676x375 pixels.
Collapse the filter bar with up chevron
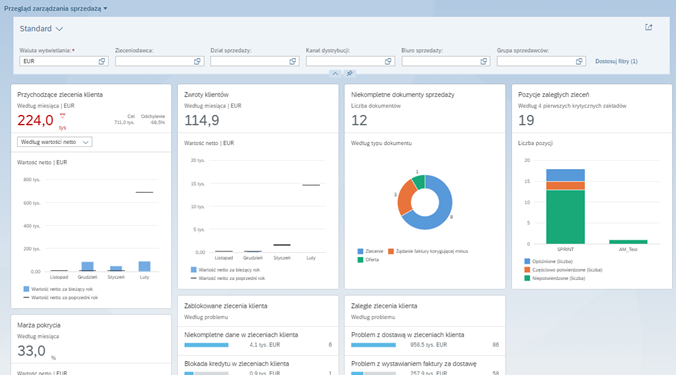[335, 74]
